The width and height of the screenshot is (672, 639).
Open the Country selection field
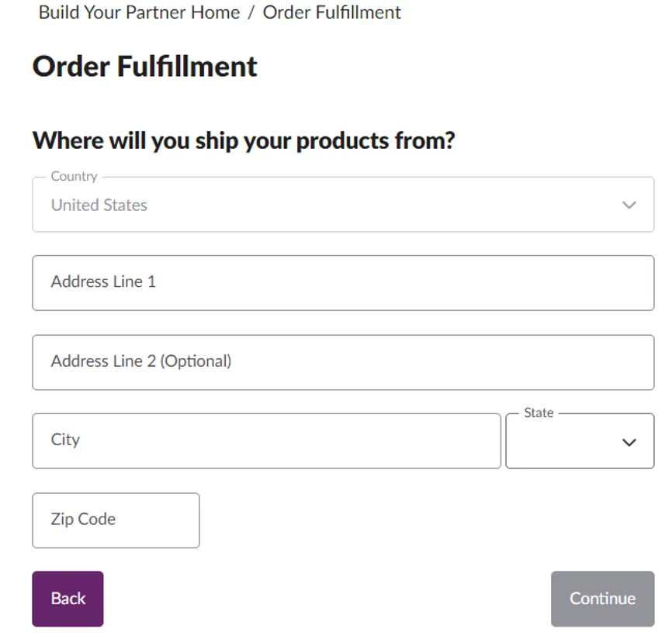tap(342, 206)
